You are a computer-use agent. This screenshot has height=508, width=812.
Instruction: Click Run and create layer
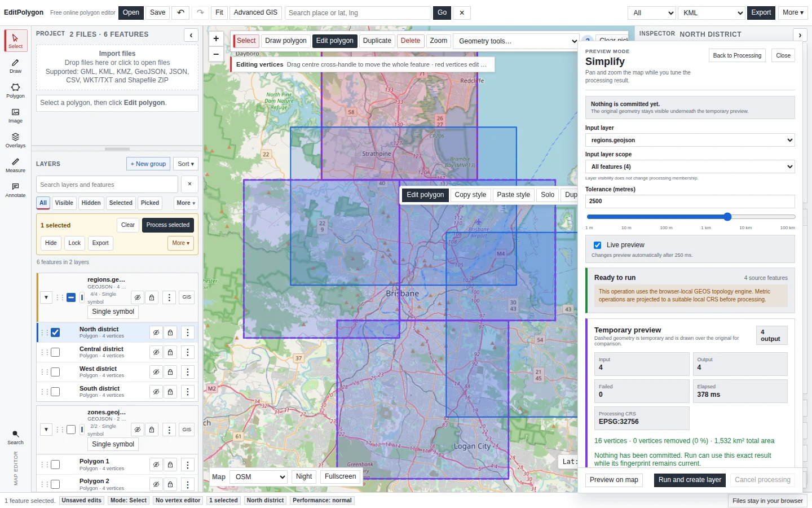pyautogui.click(x=690, y=480)
